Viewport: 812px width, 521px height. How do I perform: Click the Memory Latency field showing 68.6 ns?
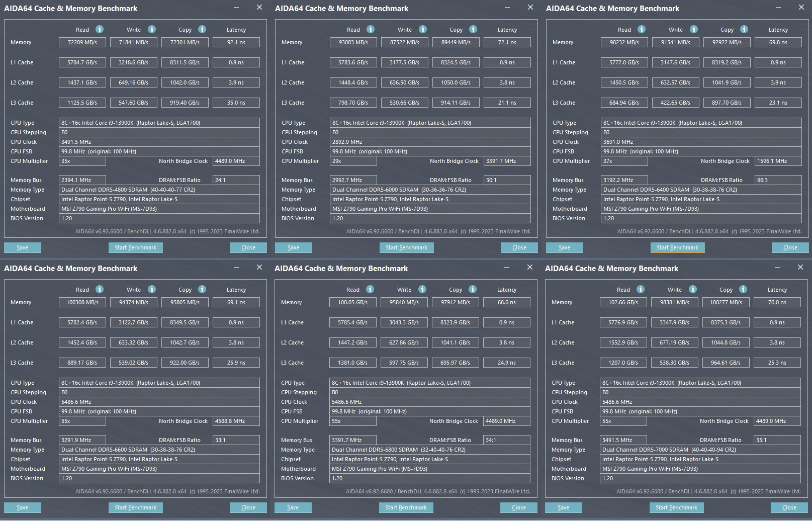(x=506, y=302)
